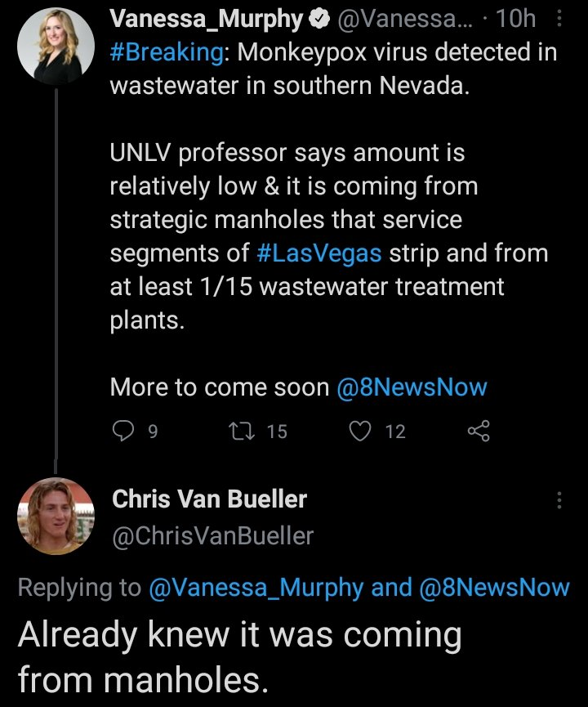Click the Chris Van Bueller display name
Image resolution: width=588 pixels, height=707 pixels.
click(209, 499)
